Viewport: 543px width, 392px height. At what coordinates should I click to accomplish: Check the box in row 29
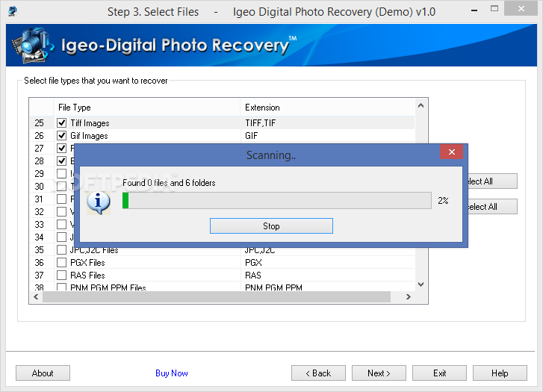tap(62, 173)
